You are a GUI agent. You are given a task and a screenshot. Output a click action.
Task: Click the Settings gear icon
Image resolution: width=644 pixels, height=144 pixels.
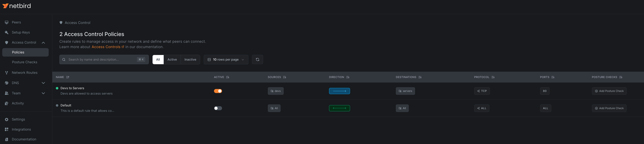(7, 119)
